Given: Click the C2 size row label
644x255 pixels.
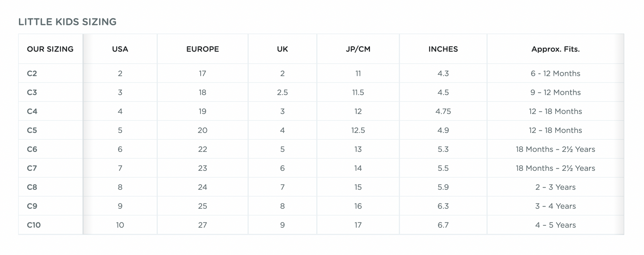Looking at the screenshot, I should click(x=32, y=73).
